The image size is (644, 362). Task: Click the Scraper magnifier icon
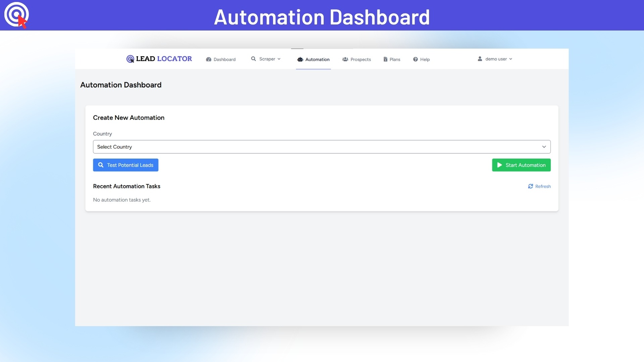click(x=254, y=59)
